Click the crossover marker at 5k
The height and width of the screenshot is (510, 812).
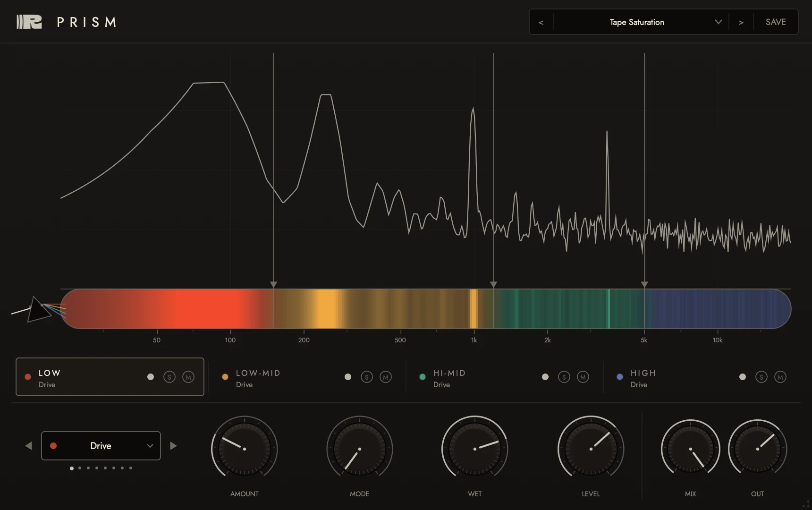[x=644, y=284]
